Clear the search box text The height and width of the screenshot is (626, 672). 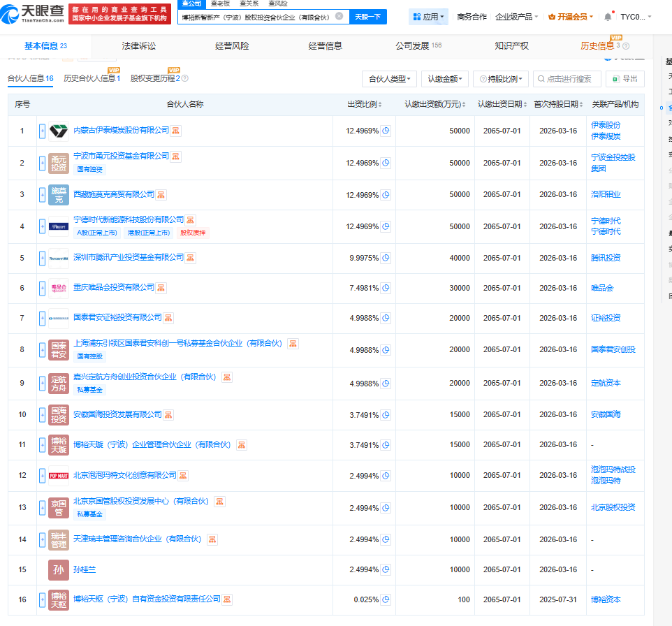pyautogui.click(x=339, y=16)
